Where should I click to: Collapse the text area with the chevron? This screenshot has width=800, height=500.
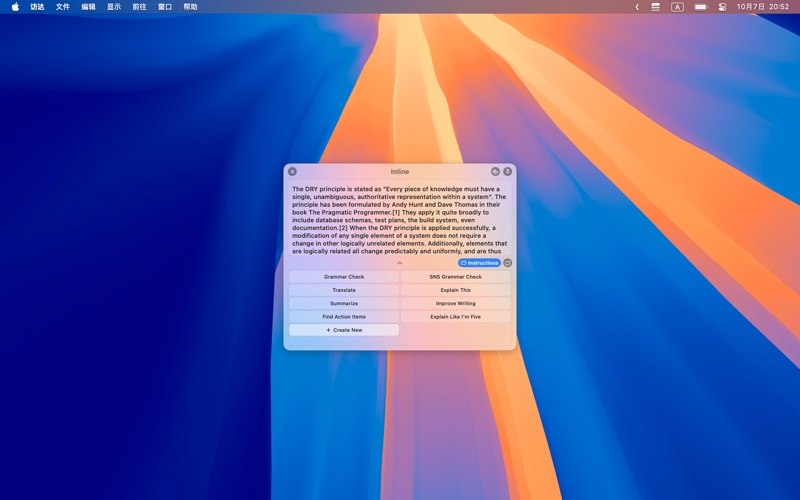pos(400,263)
